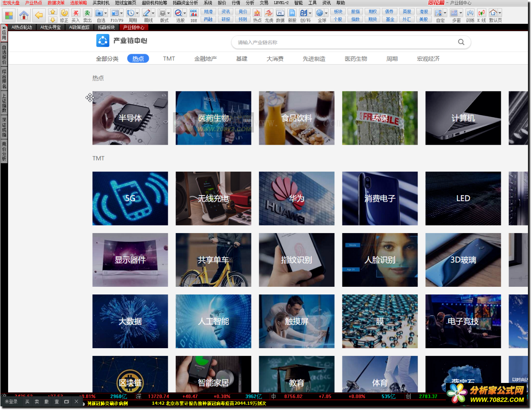Expand the 版式 dropdown arrow
Image resolution: width=532 pixels, height=410 pixels.
(169, 13)
